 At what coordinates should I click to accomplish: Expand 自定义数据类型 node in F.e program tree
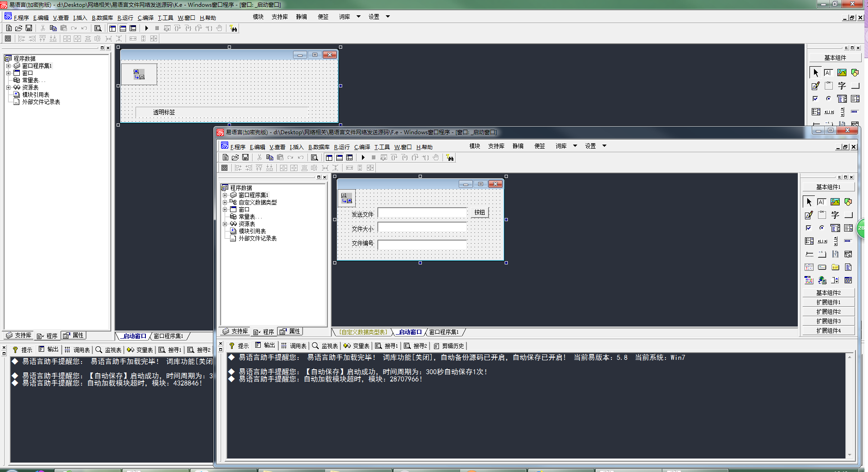pyautogui.click(x=225, y=203)
